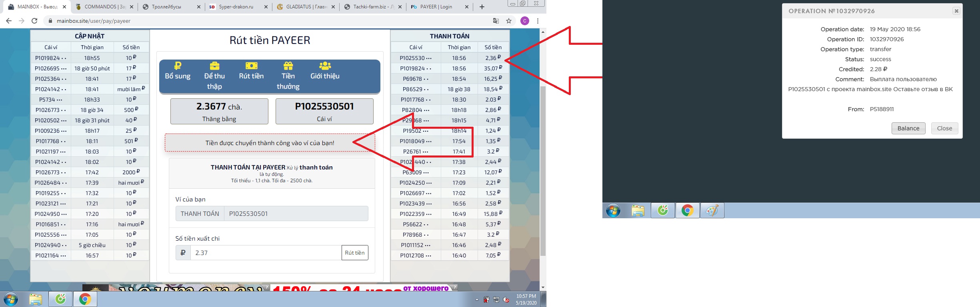
Task: Open the Chrome profile avatar
Action: [x=525, y=21]
